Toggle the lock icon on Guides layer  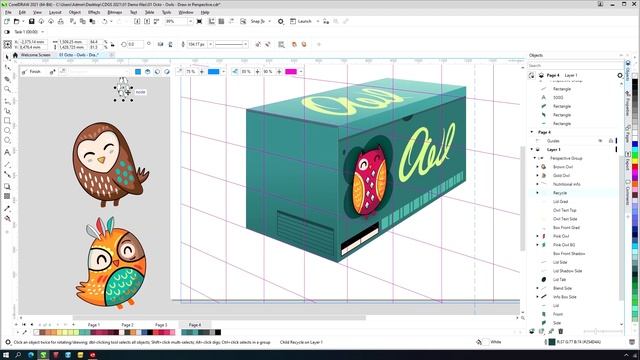click(611, 141)
